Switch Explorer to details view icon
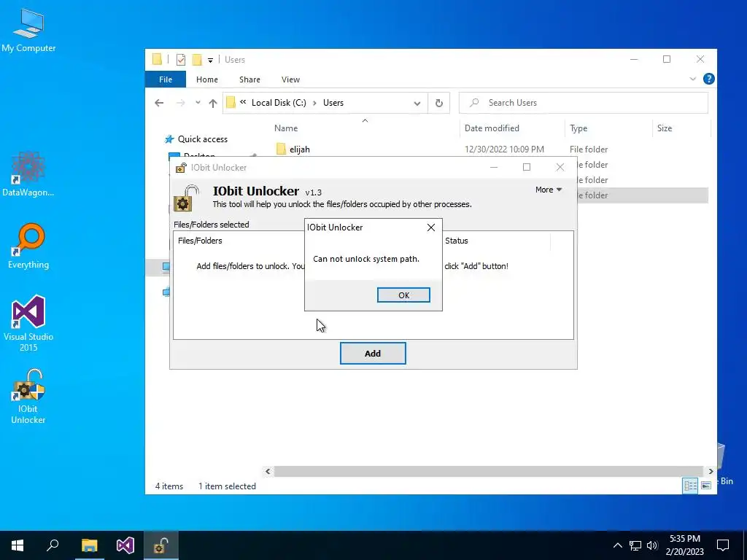The image size is (747, 560). pyautogui.click(x=690, y=486)
